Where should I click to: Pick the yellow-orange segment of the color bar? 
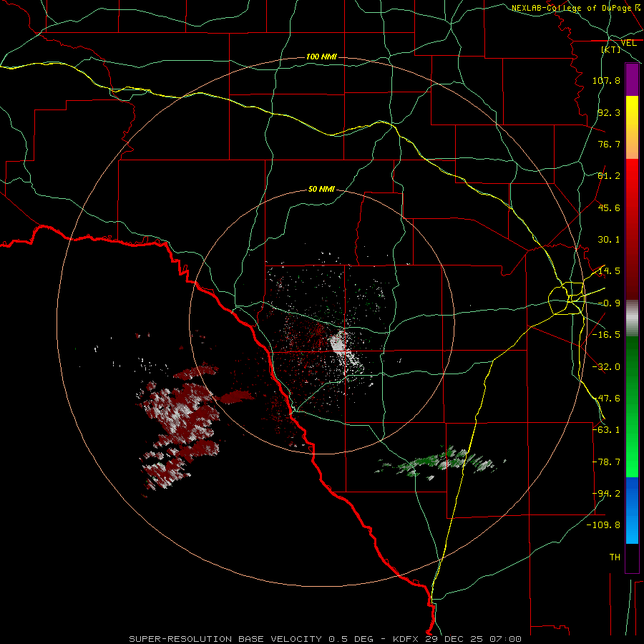coord(632,127)
